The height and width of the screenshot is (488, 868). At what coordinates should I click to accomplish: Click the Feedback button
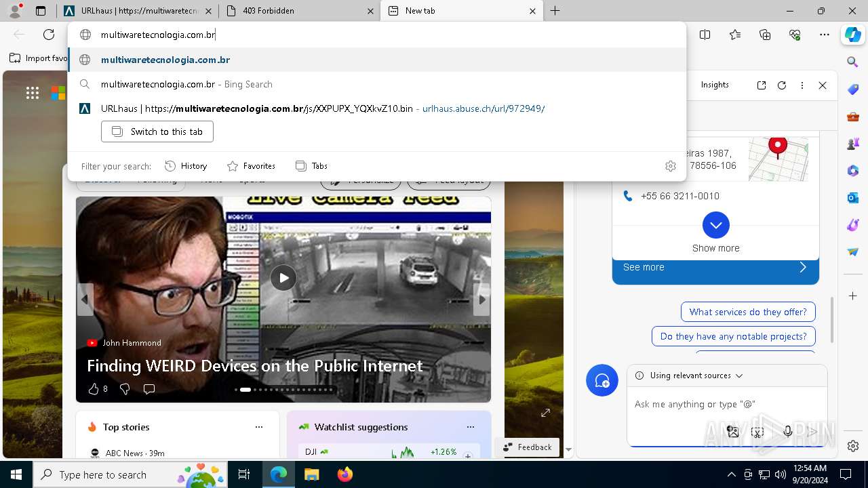[528, 447]
